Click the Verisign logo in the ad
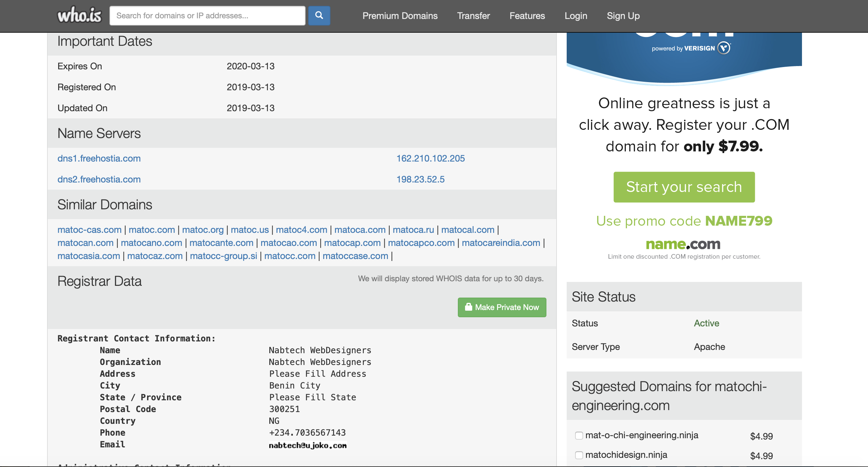Screen dimensions: 868x467 coord(724,48)
